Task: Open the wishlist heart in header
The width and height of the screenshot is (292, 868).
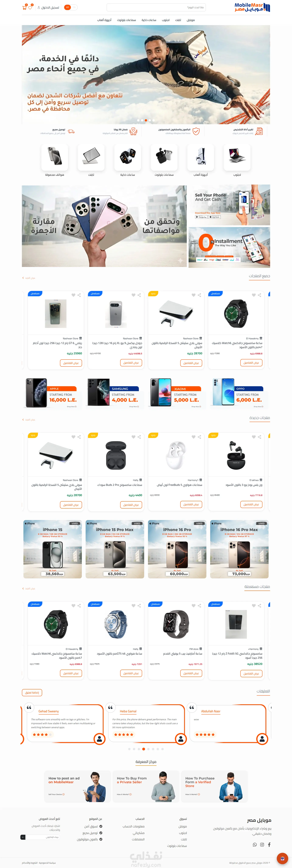Action: click(x=30, y=7)
